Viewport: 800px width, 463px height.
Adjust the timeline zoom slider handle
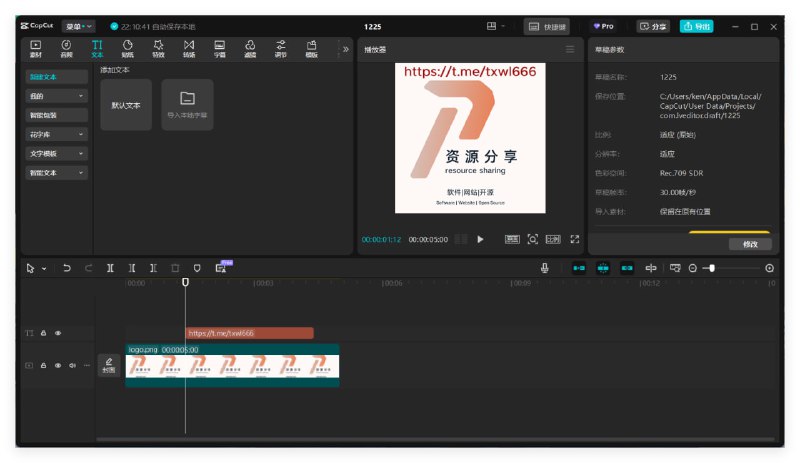[712, 268]
